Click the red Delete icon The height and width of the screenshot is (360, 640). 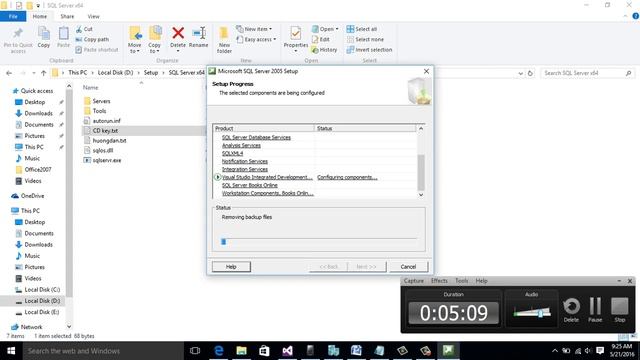coord(178,33)
